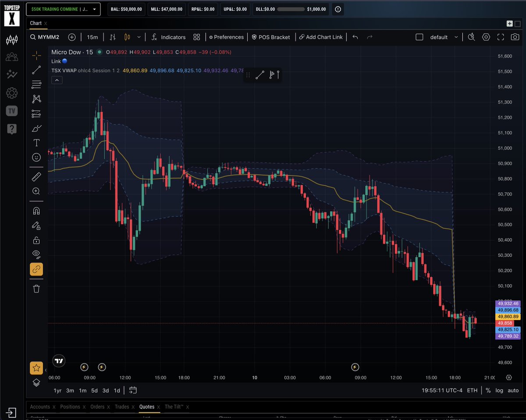Image resolution: width=526 pixels, height=420 pixels.
Task: Open the sidebar settings gear
Action: [12, 93]
